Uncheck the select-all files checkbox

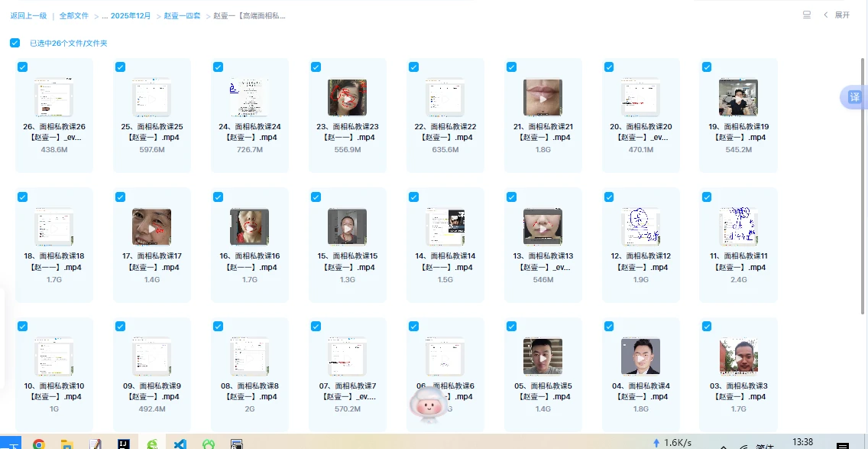(x=15, y=43)
